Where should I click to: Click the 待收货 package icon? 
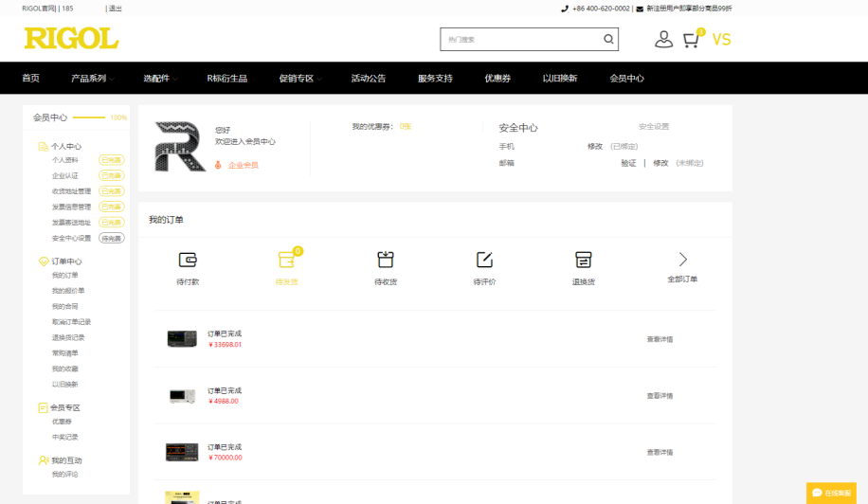point(386,260)
